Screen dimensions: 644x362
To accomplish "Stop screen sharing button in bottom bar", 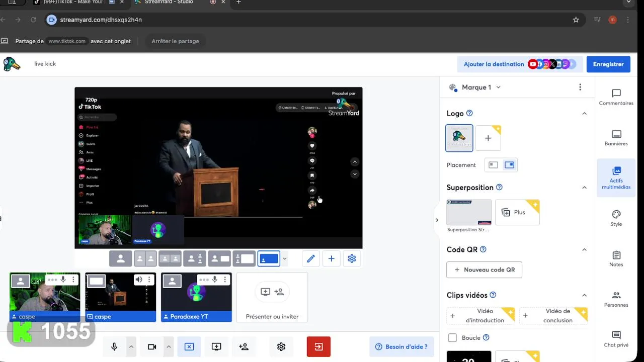I will click(x=189, y=347).
